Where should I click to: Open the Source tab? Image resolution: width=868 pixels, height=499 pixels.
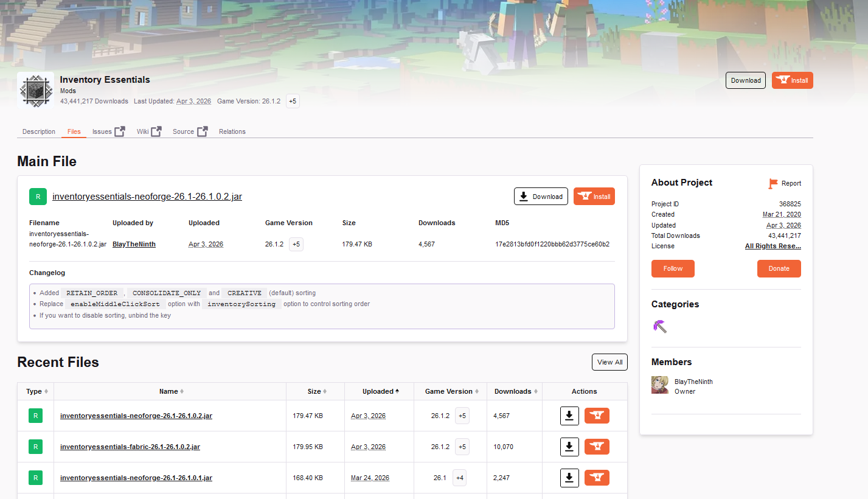[x=183, y=131]
